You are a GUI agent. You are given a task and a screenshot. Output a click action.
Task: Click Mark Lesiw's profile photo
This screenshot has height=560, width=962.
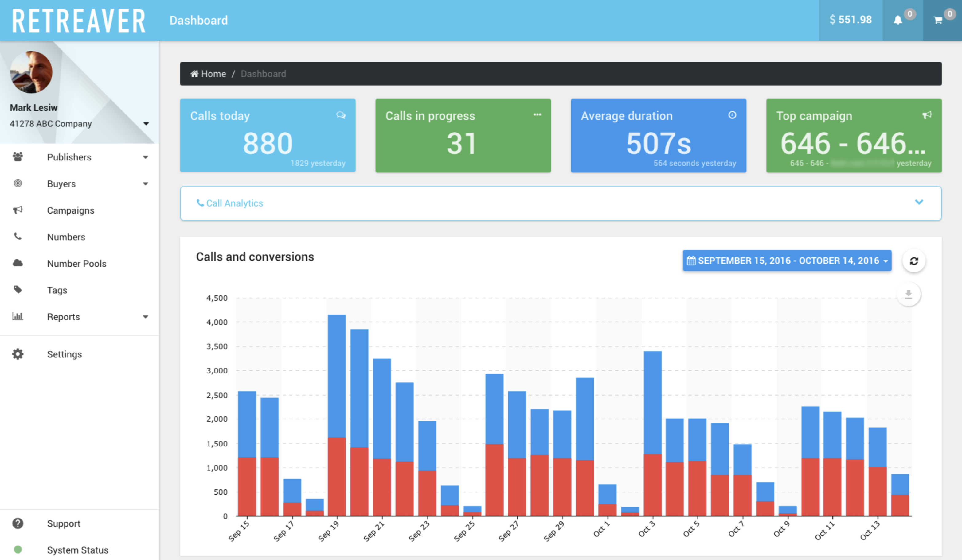tap(31, 72)
